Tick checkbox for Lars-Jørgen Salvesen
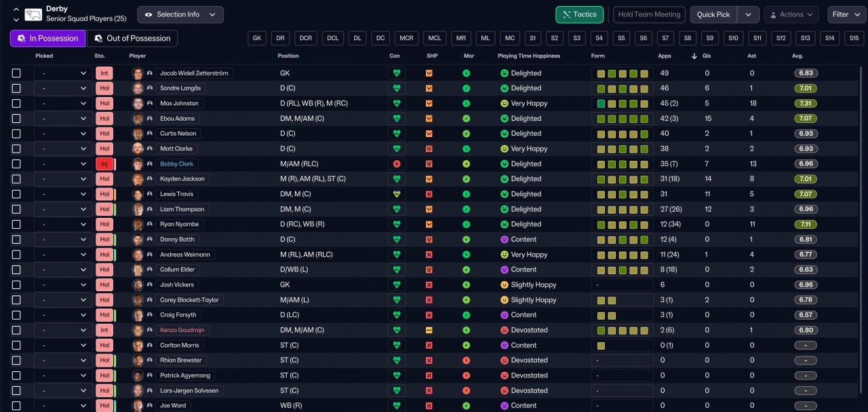Image resolution: width=868 pixels, height=412 pixels. click(x=16, y=390)
